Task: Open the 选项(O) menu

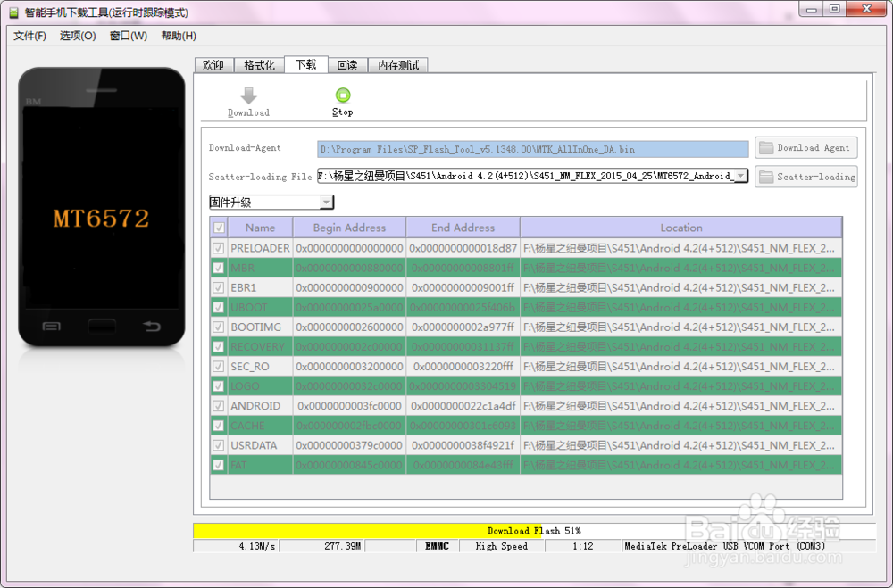Action: point(78,36)
